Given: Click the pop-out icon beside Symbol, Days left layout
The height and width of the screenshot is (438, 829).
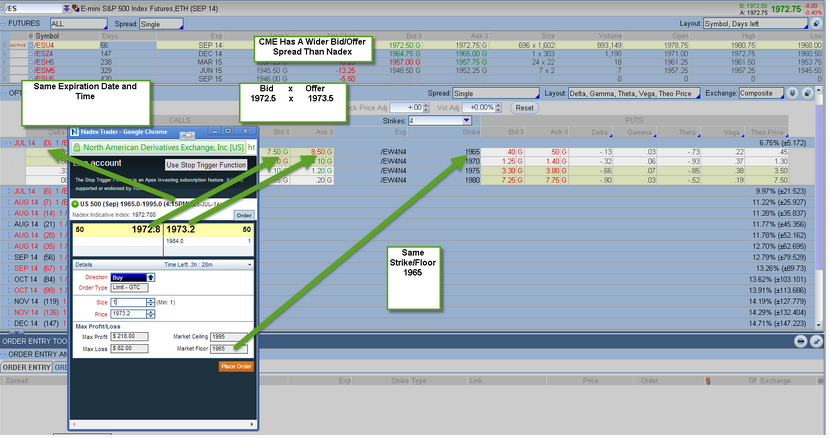Looking at the screenshot, I should point(817,24).
